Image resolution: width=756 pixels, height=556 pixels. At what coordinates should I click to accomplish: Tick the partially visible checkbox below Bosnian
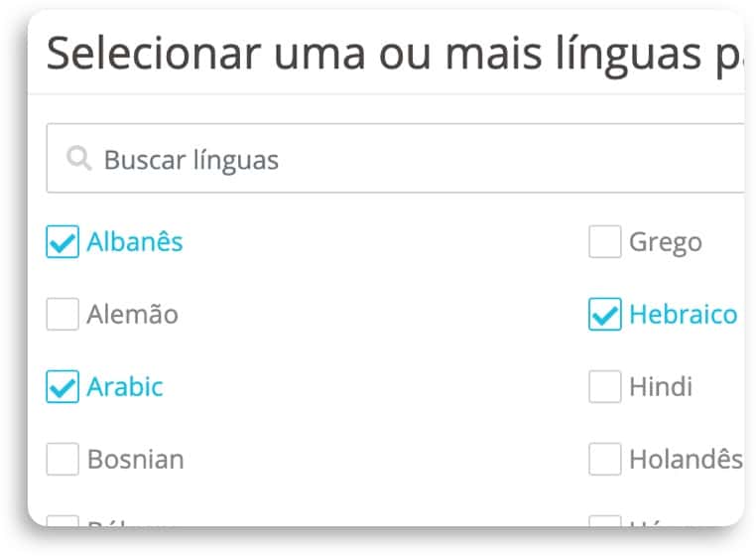pos(63,521)
